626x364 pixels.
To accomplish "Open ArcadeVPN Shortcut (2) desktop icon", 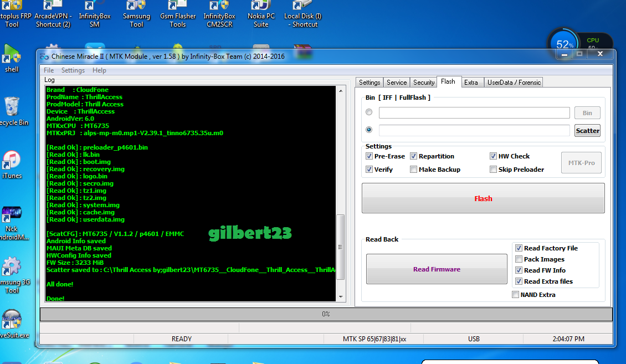I will tap(53, 14).
